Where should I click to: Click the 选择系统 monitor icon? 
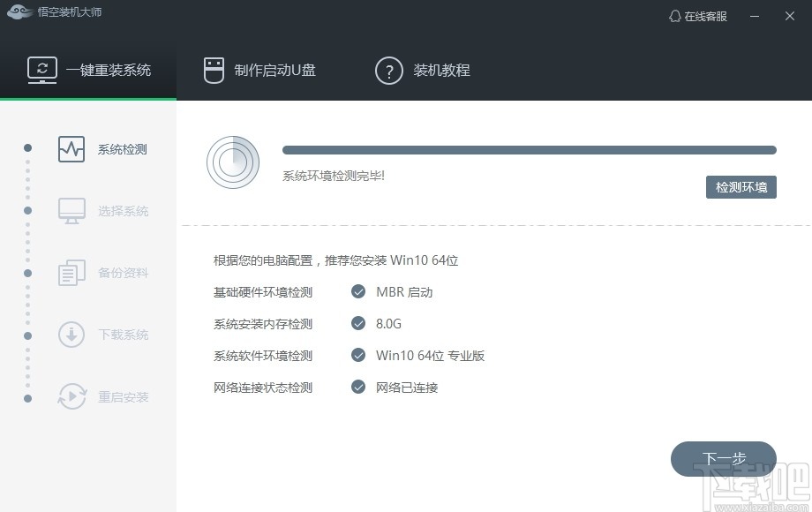(x=71, y=211)
